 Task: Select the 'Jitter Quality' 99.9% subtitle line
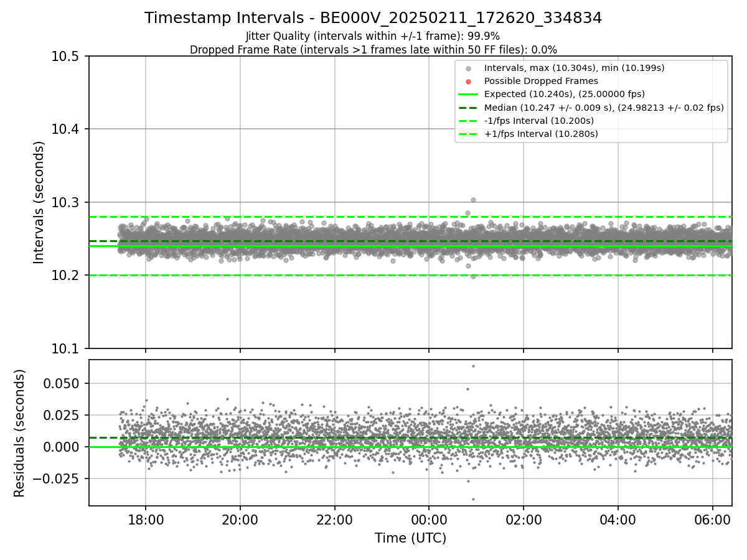373,37
